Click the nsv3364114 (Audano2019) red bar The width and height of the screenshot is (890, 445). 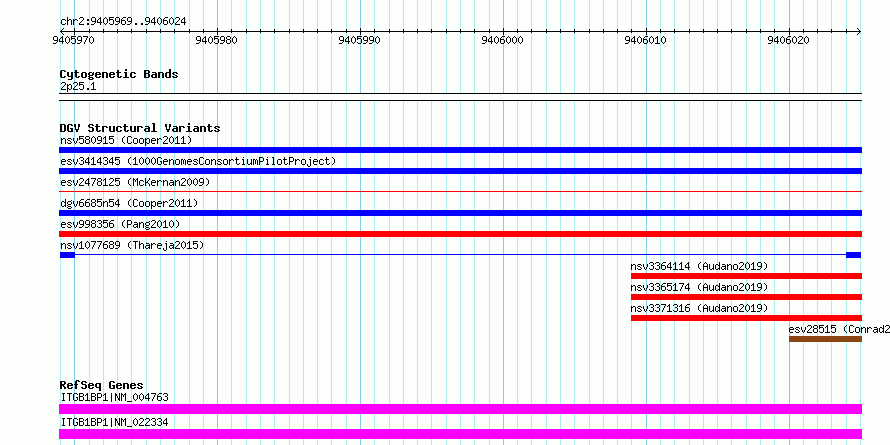pos(746,276)
